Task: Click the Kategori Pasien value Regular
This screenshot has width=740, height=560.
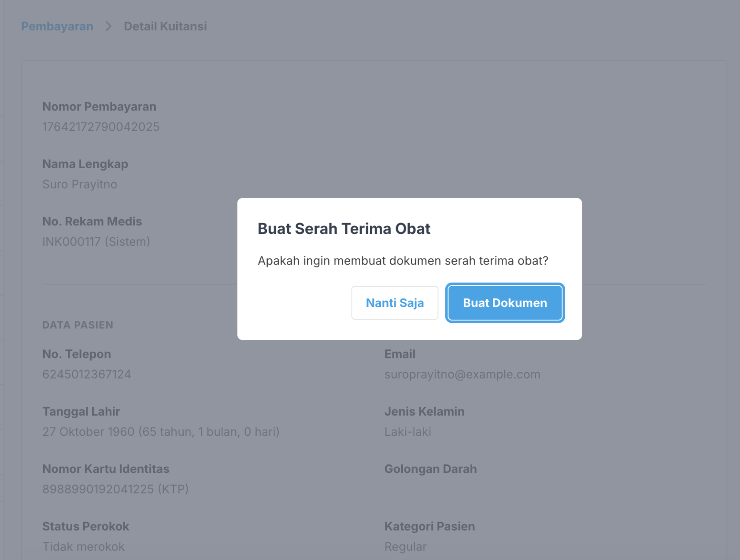Action: click(405, 546)
